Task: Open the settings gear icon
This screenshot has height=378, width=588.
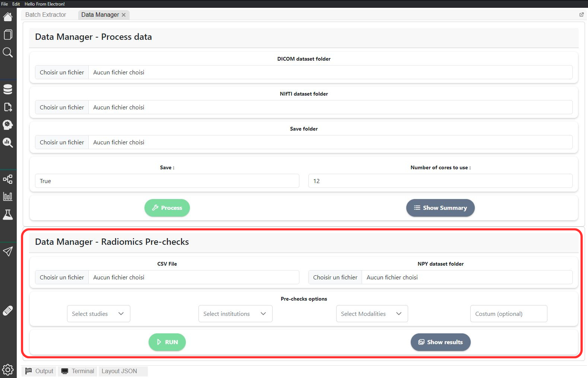Action: [8, 370]
